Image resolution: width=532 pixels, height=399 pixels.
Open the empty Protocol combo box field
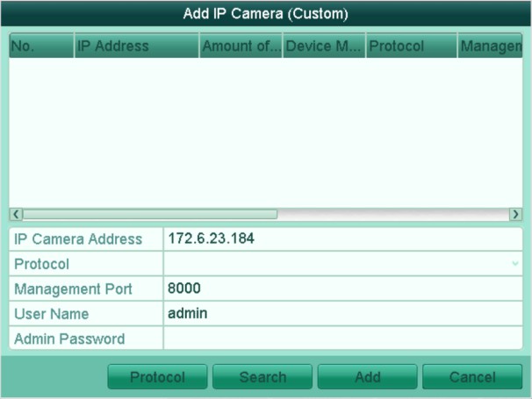point(342,264)
